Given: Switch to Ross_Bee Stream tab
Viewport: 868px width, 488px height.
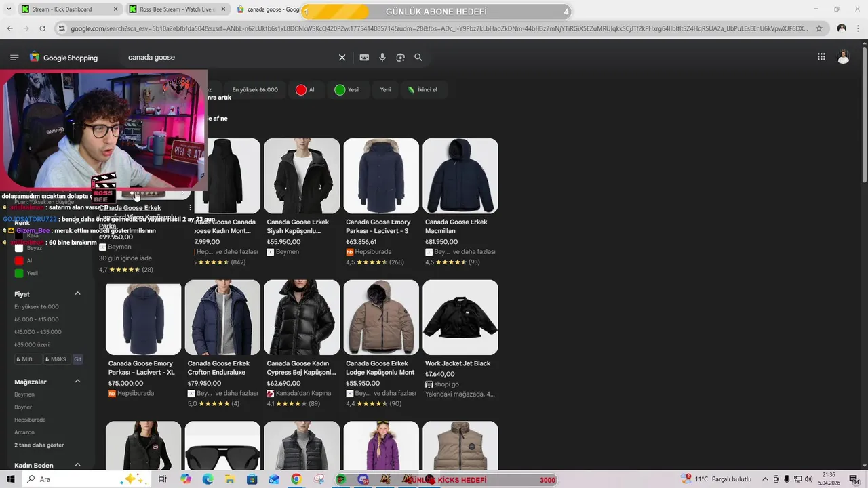Looking at the screenshot, I should (176, 9).
